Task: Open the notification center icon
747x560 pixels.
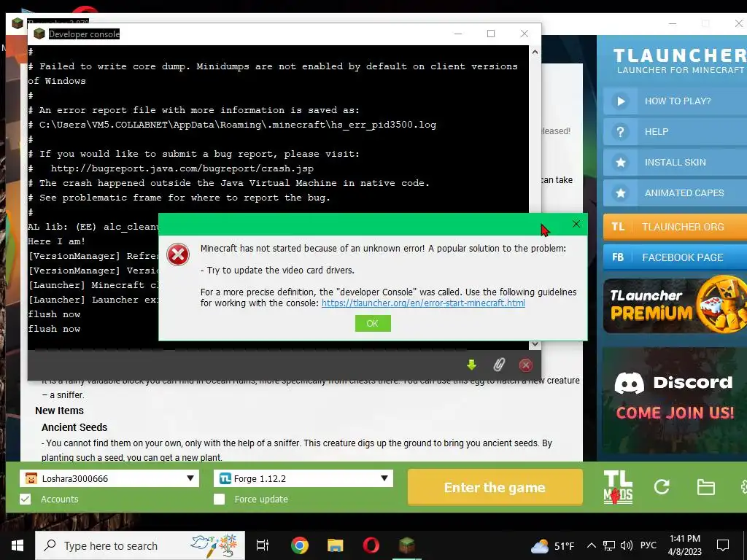Action: (723, 545)
